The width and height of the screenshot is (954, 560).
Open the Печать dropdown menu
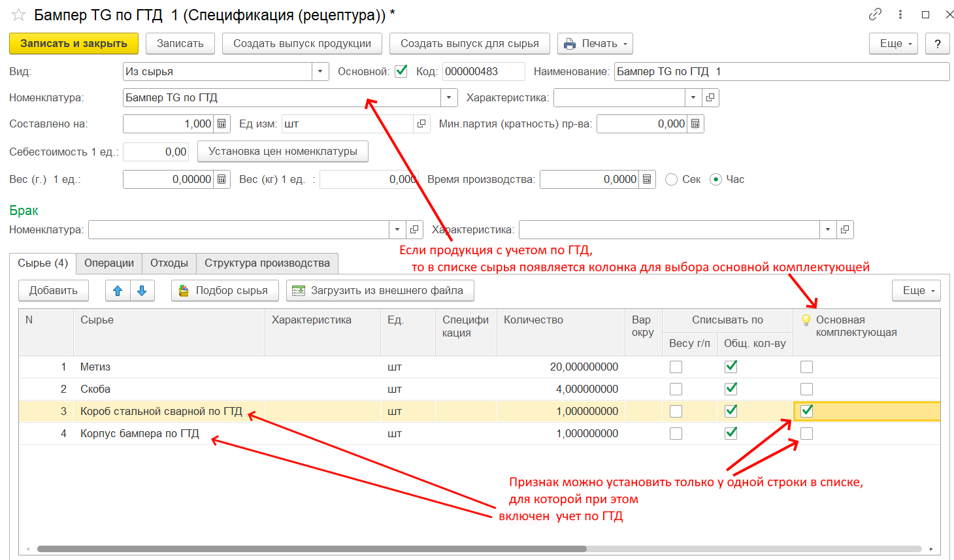click(x=595, y=44)
